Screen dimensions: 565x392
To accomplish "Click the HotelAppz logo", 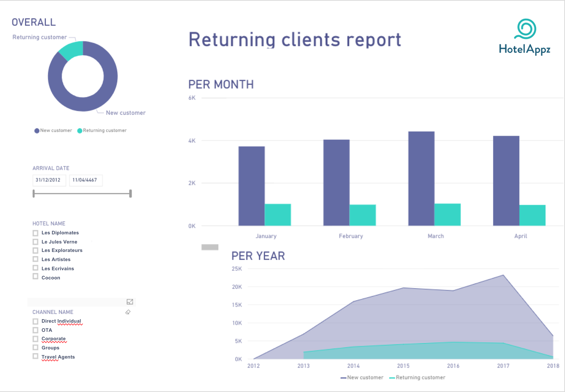I will click(x=524, y=37).
